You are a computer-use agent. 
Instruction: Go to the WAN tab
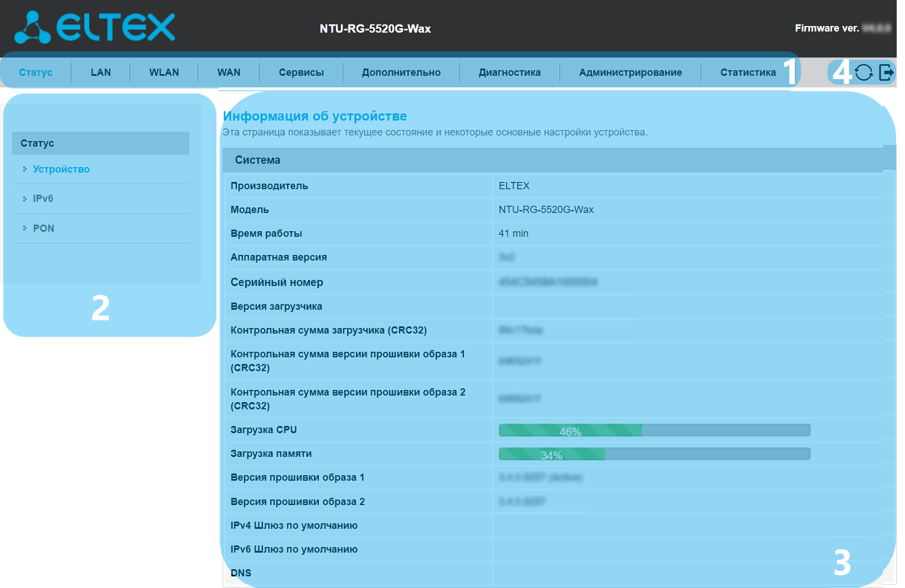(229, 72)
